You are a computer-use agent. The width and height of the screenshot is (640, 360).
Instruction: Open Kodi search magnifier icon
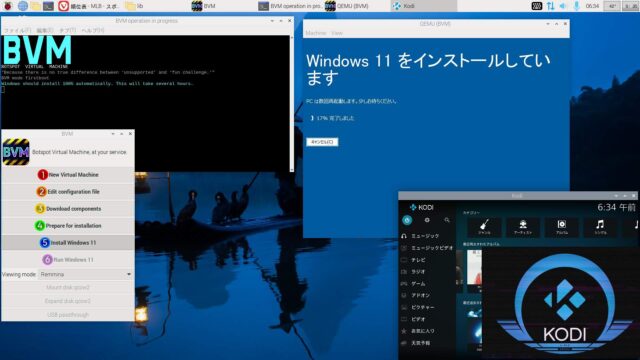tap(447, 220)
